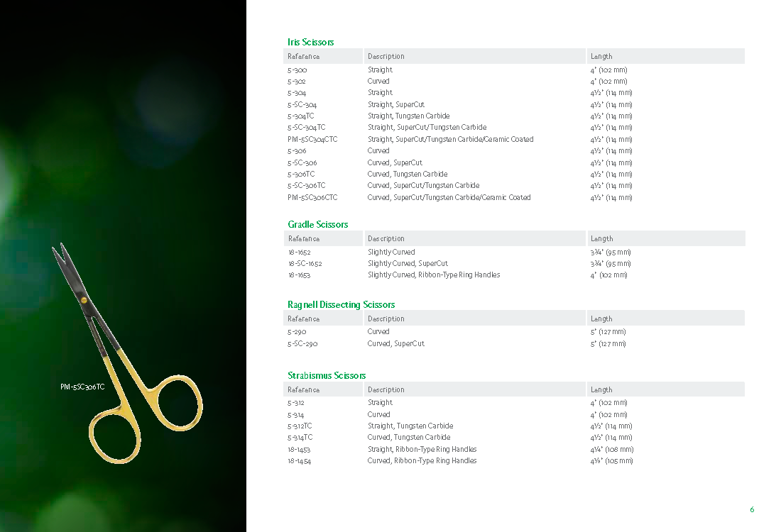Select the Strabismus Scissors heading
781x532 pixels.
click(x=327, y=375)
